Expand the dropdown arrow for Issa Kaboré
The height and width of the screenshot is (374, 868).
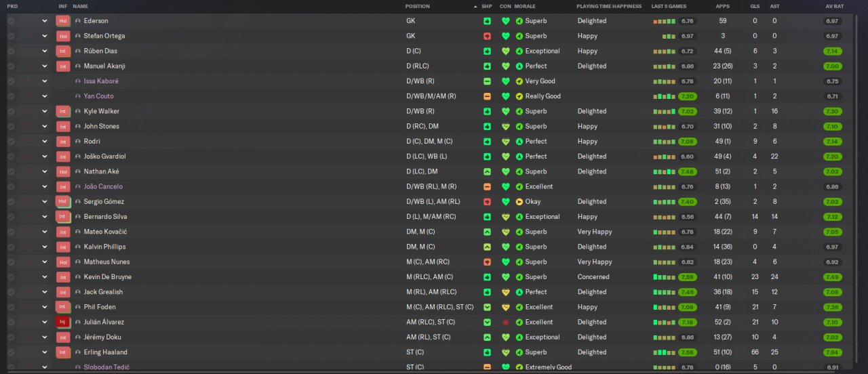click(x=45, y=81)
